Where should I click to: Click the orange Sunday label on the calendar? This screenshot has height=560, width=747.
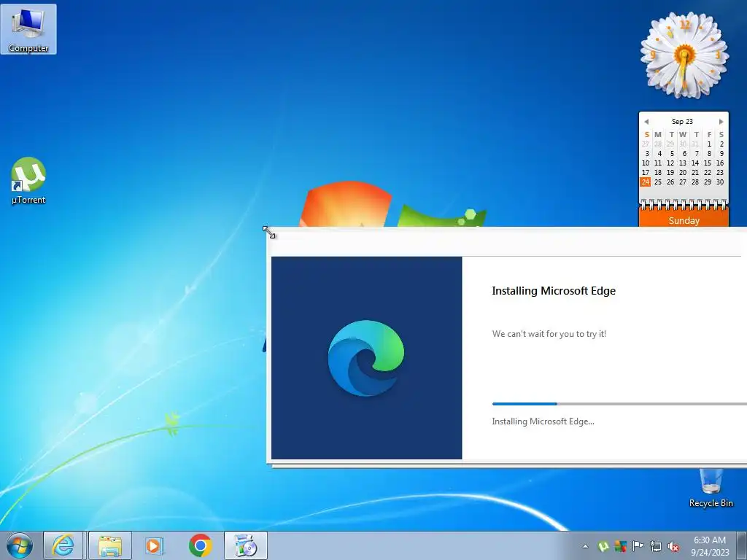[x=684, y=220]
